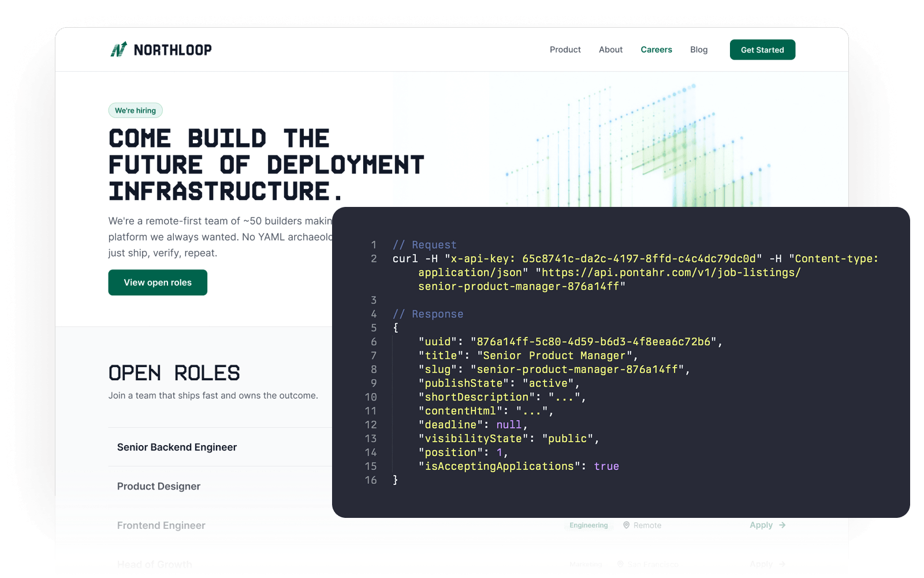Click the "// Request" comment in code
924x578 pixels.
point(424,245)
